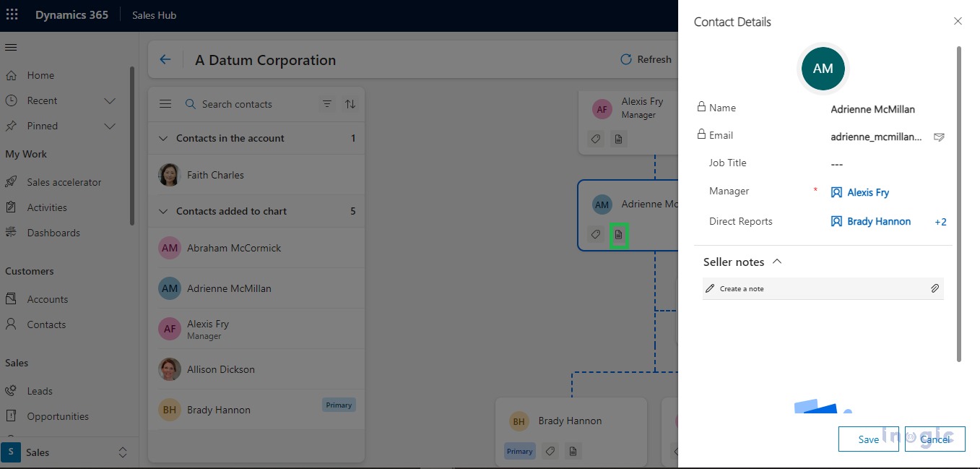Click the Primary badge on Brady Hannon's card
Viewport: 980px width, 469px height.
click(519, 451)
